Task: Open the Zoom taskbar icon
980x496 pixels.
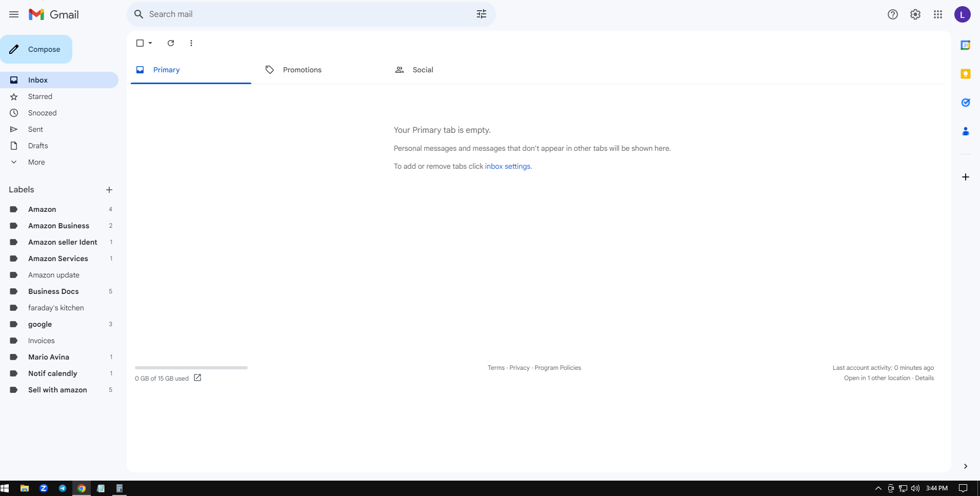Action: [x=44, y=488]
